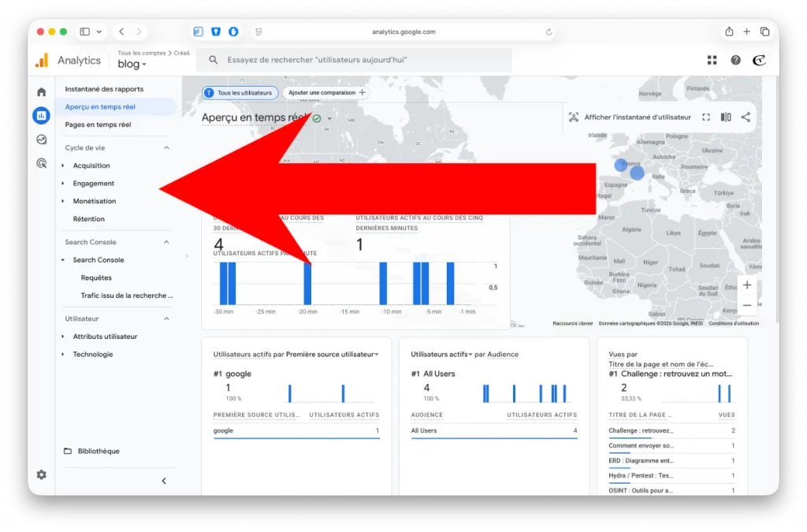Screen dimensions: 807x532
Task: Open the Google apps grid icon
Action: point(712,60)
